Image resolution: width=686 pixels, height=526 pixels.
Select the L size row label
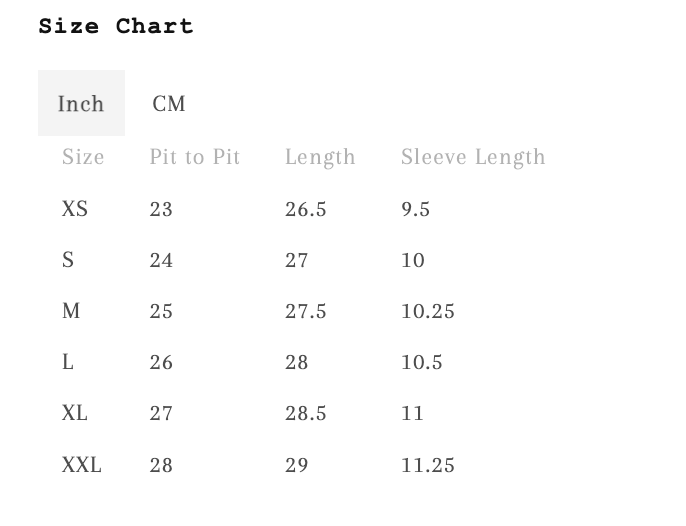pyautogui.click(x=68, y=362)
